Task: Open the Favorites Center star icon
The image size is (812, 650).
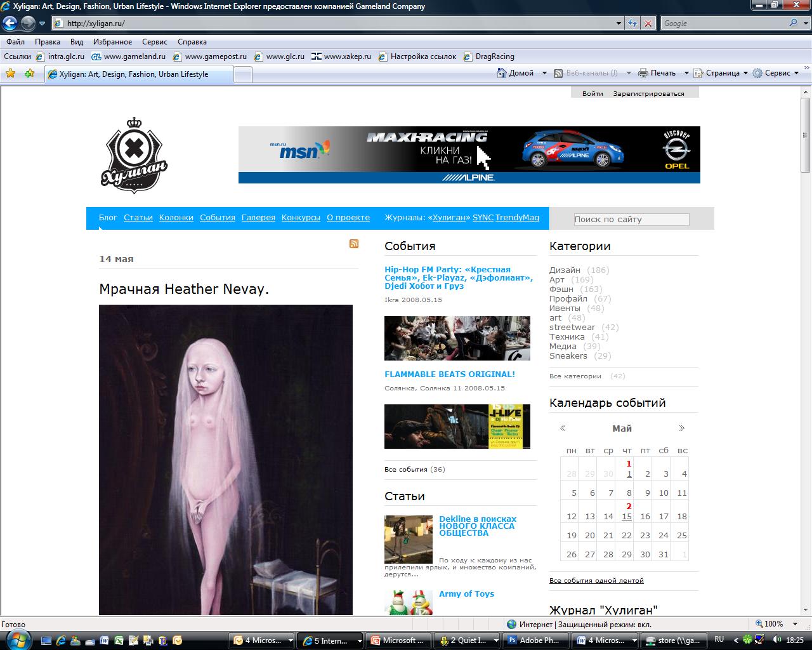Action: click(10, 74)
